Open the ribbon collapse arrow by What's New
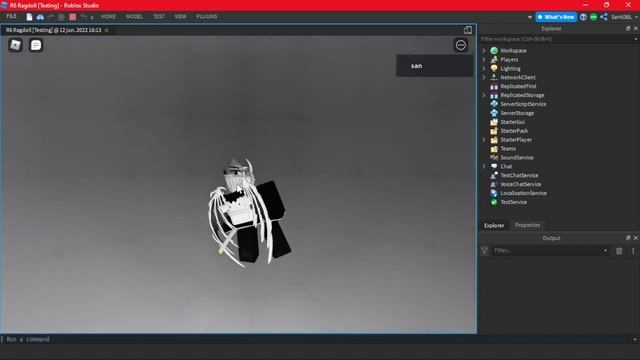 (530, 17)
